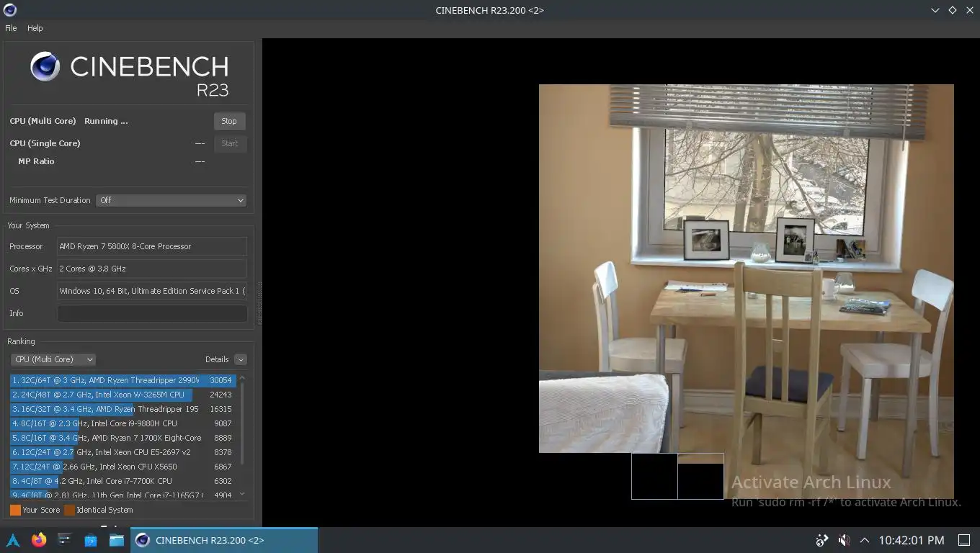The height and width of the screenshot is (553, 980).
Task: Click the CINEBENCH R23.200 taskbar entry
Action: (x=224, y=540)
